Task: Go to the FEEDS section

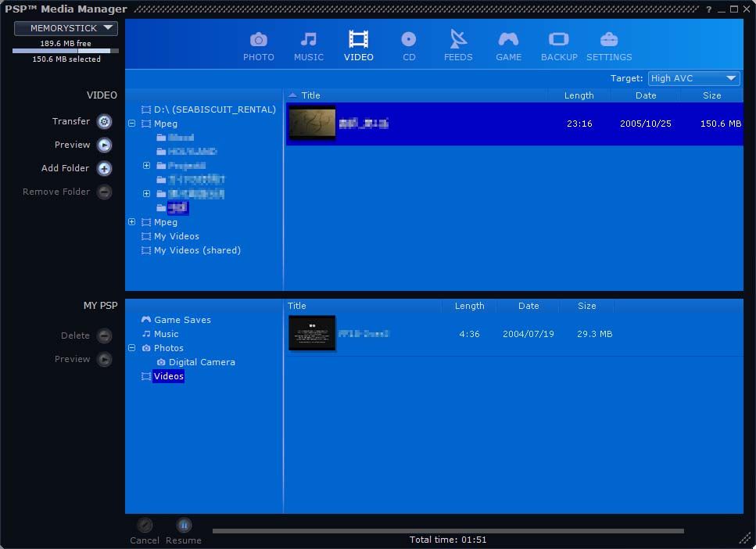Action: (458, 46)
